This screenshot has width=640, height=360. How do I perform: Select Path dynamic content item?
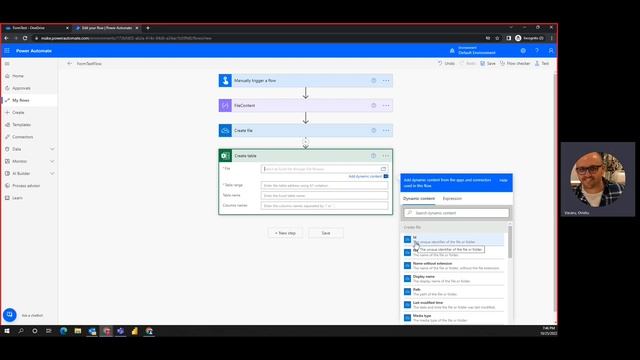(x=453, y=292)
